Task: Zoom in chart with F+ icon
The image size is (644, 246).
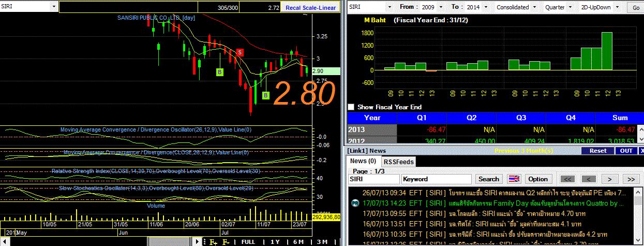Action: coord(213,242)
